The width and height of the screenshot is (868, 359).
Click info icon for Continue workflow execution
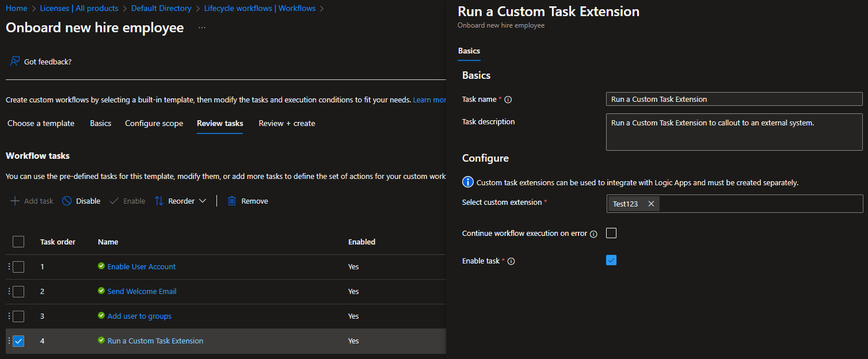pyautogui.click(x=593, y=234)
